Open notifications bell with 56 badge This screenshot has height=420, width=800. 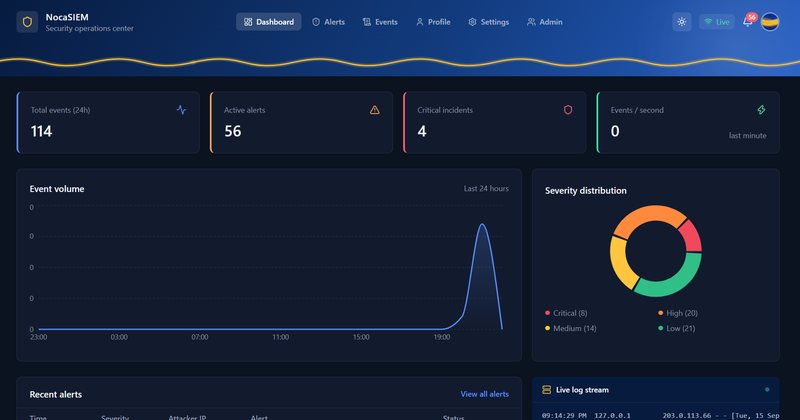coord(748,21)
